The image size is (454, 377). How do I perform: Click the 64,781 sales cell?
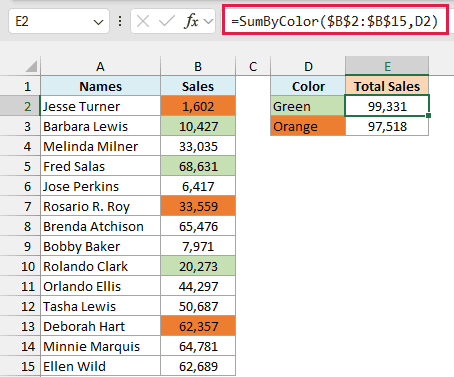pyautogui.click(x=198, y=346)
